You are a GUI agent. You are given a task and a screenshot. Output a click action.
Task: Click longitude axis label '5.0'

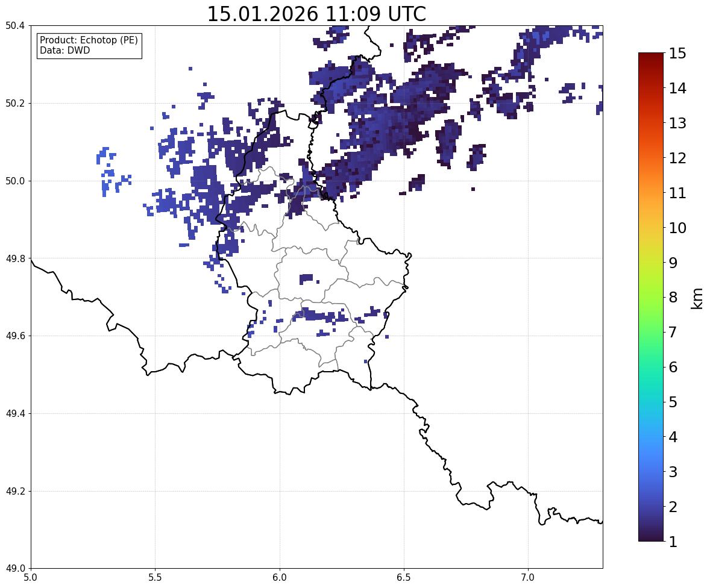31,578
